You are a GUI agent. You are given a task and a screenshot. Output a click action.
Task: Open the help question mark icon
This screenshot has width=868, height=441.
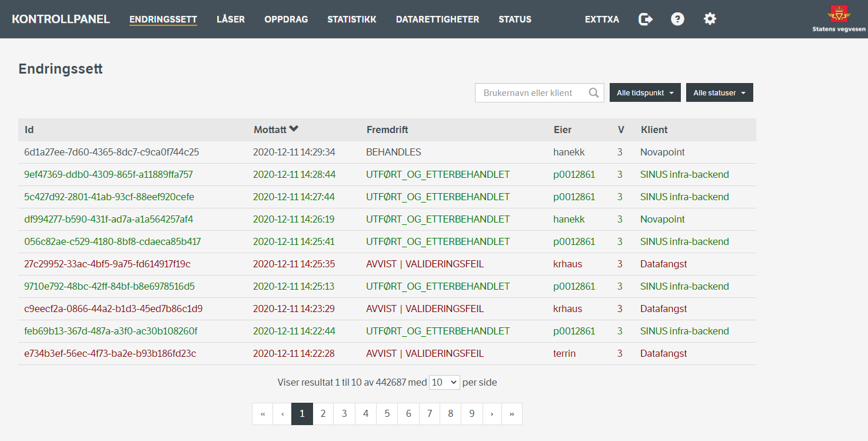(677, 19)
